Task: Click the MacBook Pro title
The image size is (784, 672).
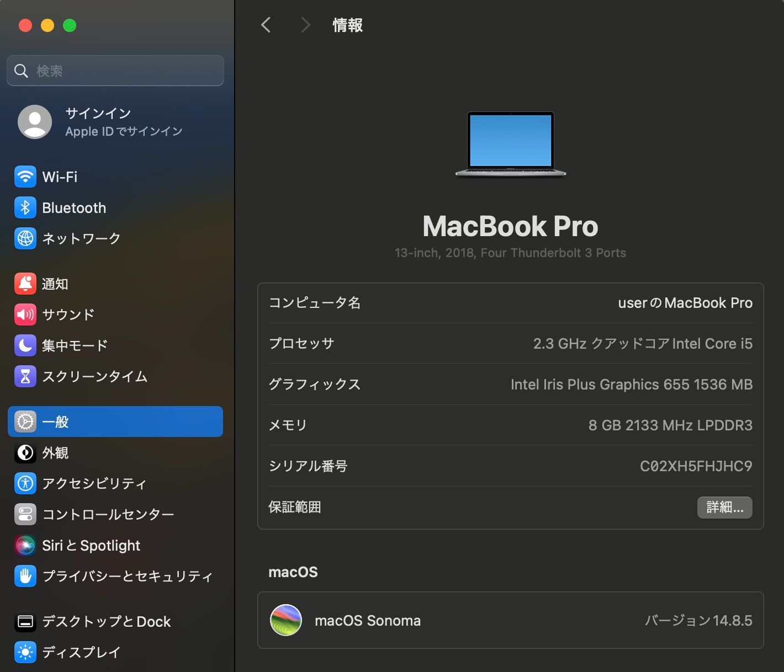Action: click(511, 226)
